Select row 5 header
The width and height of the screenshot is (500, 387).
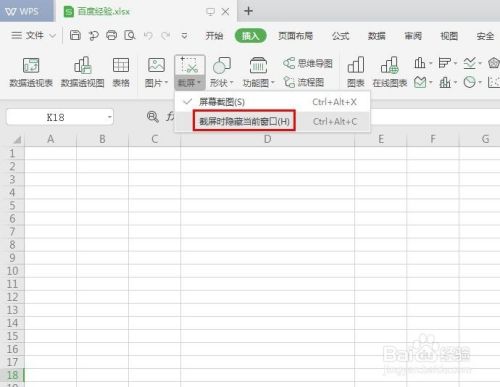pos(12,205)
